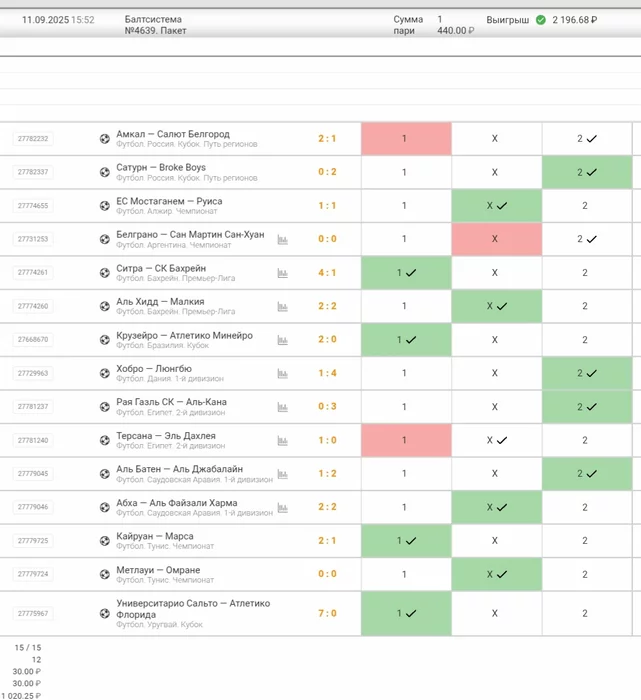Select the checked X outcome for ЕС Мостаганем
The image size is (641, 700).
tap(496, 206)
